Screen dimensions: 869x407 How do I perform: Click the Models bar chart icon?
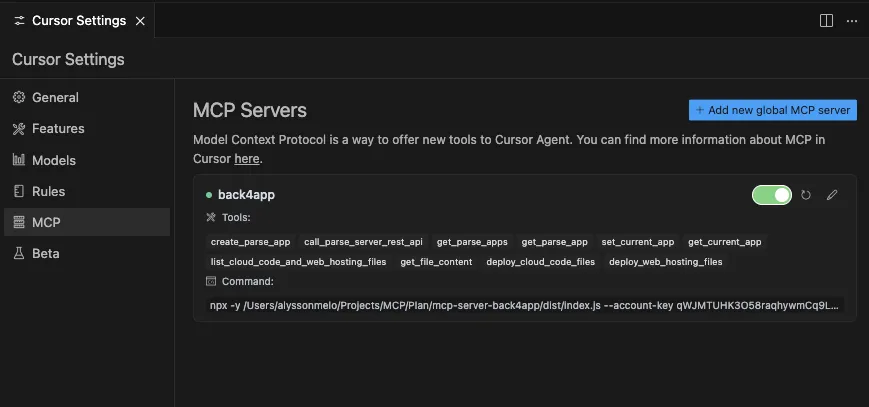[x=19, y=160]
